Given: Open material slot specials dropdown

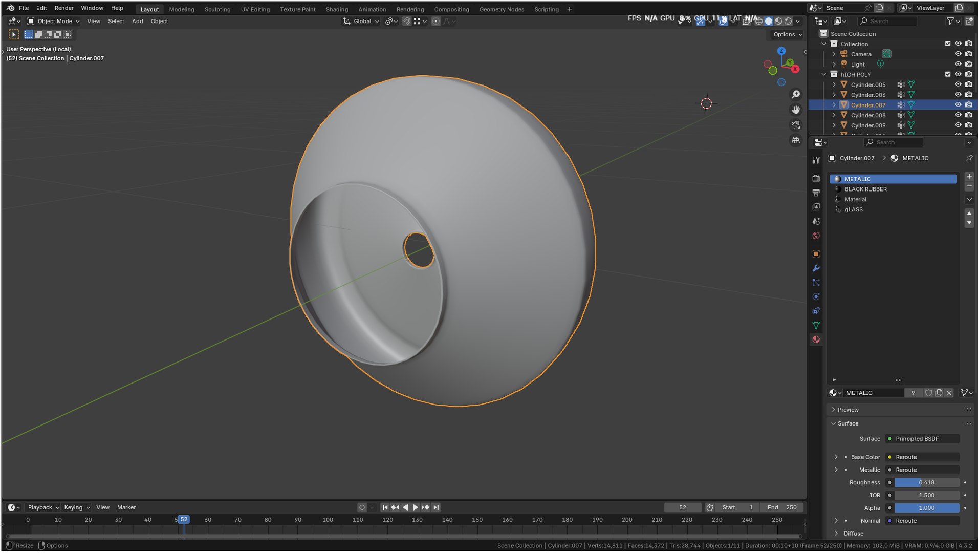Looking at the screenshot, I should pos(969,200).
